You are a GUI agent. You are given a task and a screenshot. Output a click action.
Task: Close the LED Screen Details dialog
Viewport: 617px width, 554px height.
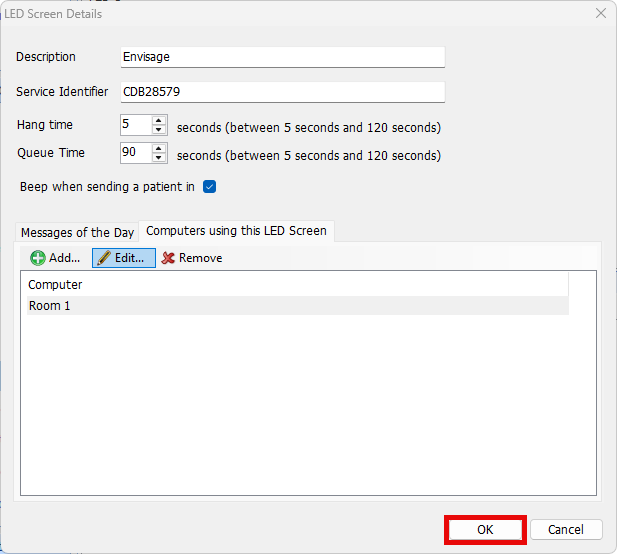[x=600, y=14]
